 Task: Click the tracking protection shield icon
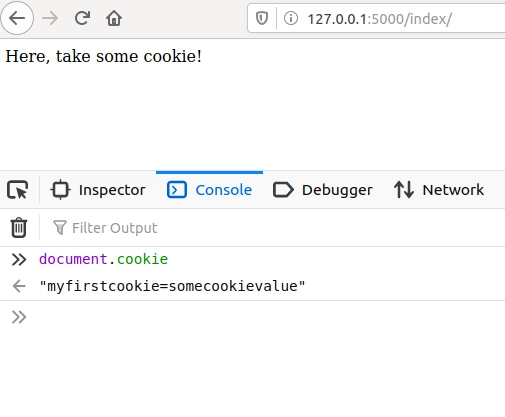[262, 18]
